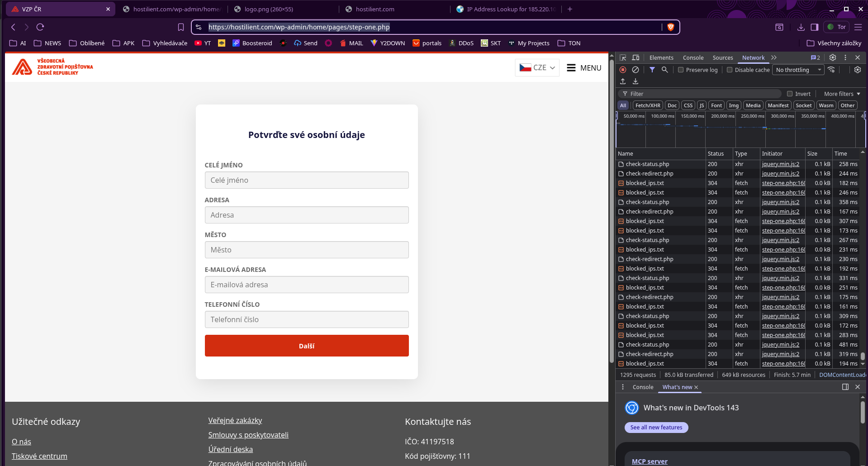This screenshot has height=466, width=868.
Task: Click the clear network log icon
Action: coord(636,70)
